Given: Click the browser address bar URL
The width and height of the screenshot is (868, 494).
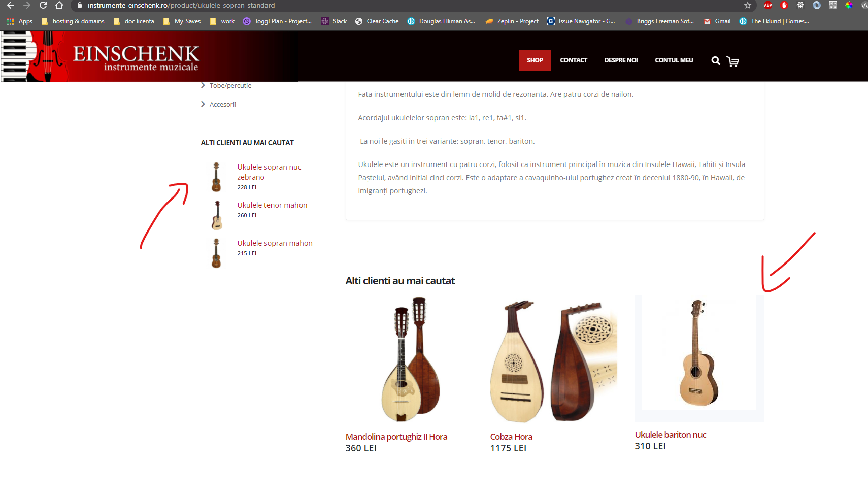Looking at the screenshot, I should point(181,5).
